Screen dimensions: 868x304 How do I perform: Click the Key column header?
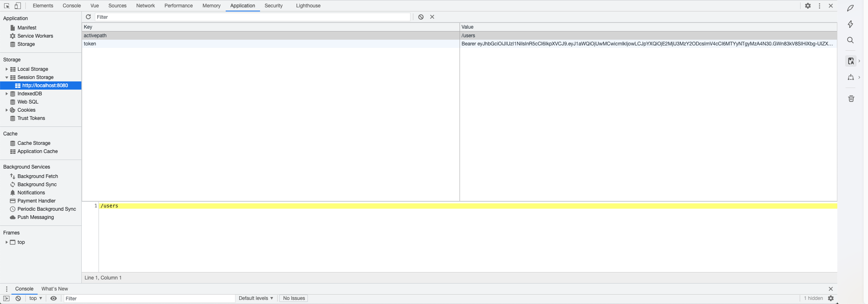(270, 27)
